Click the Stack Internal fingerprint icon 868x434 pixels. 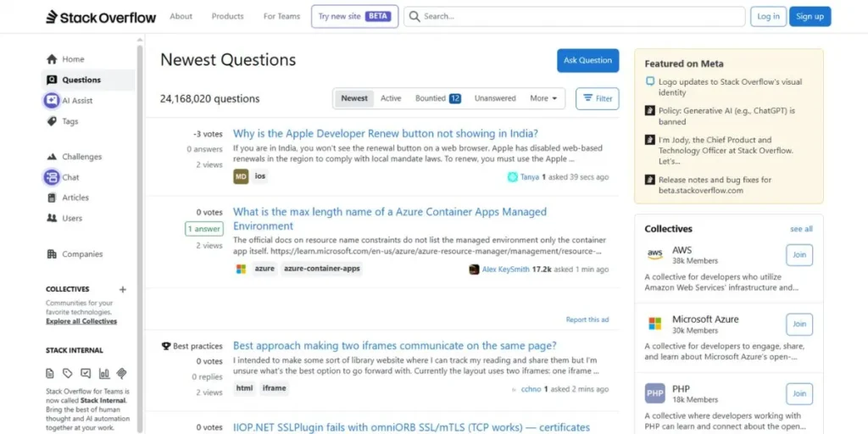[x=122, y=373]
